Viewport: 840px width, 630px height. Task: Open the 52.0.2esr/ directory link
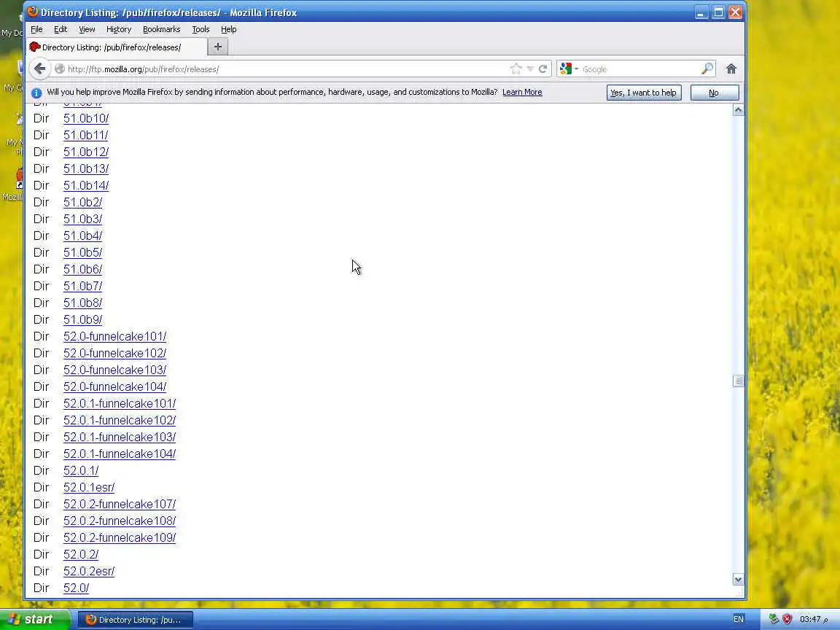point(89,572)
